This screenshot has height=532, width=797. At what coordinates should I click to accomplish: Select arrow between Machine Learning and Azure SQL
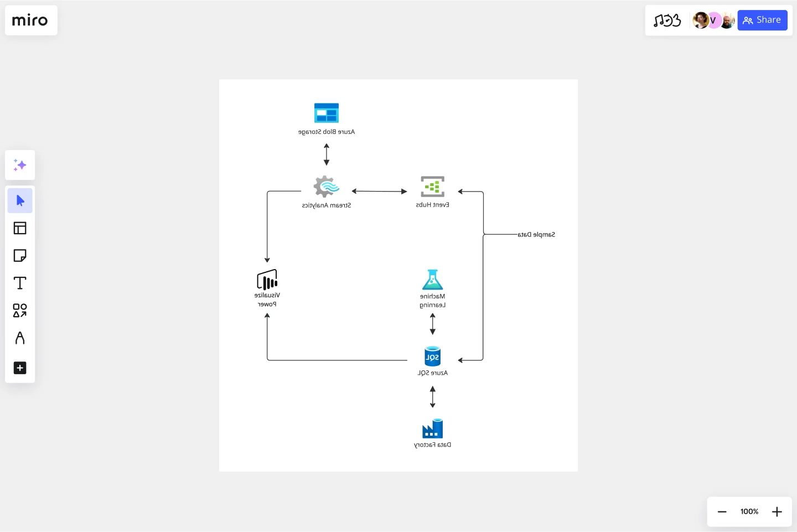433,324
